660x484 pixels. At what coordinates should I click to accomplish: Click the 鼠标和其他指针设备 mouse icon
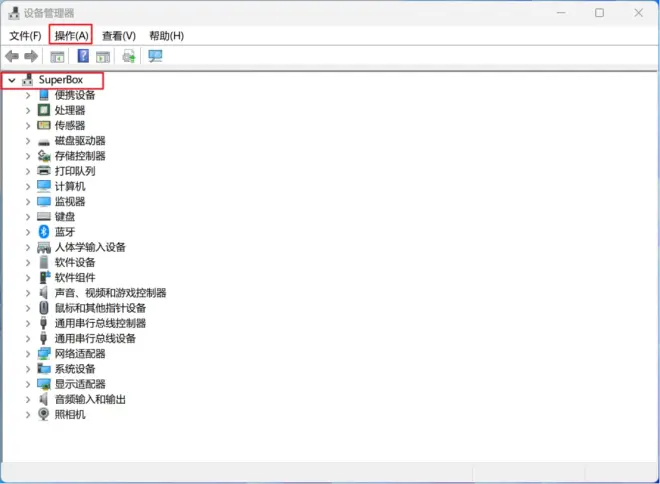click(x=44, y=308)
